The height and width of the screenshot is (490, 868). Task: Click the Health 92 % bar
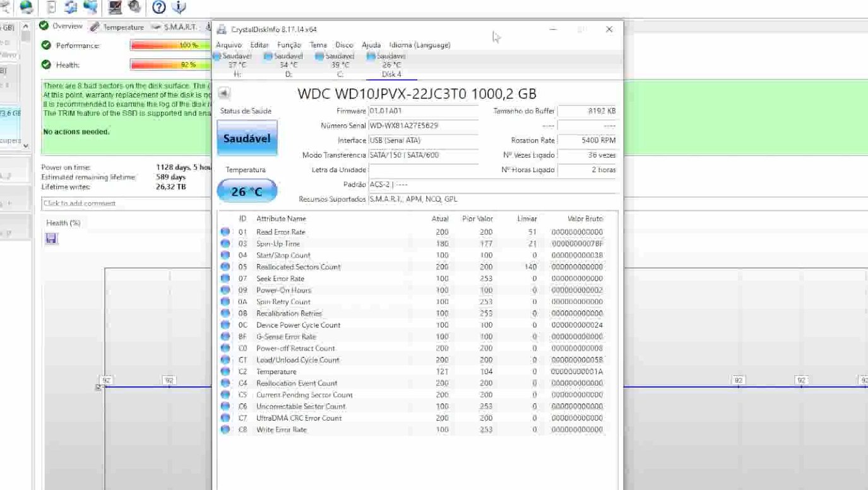pos(170,64)
